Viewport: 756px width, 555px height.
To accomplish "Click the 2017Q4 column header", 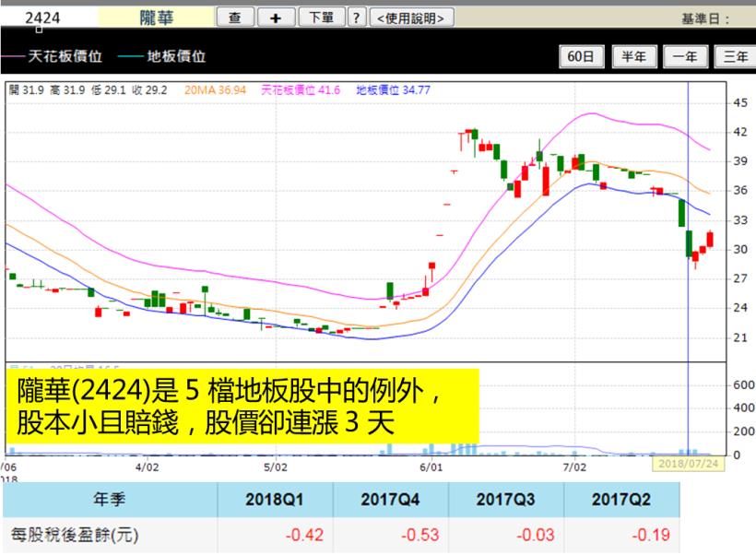I will [391, 500].
